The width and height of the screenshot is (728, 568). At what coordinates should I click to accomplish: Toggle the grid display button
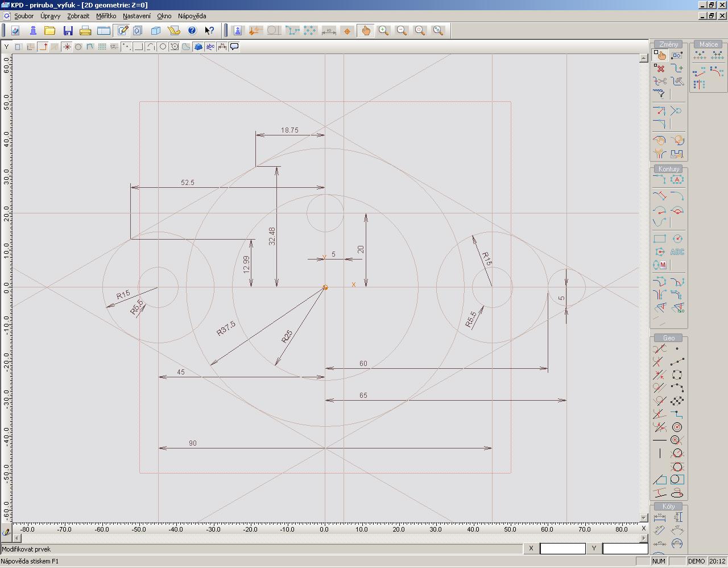coord(102,47)
